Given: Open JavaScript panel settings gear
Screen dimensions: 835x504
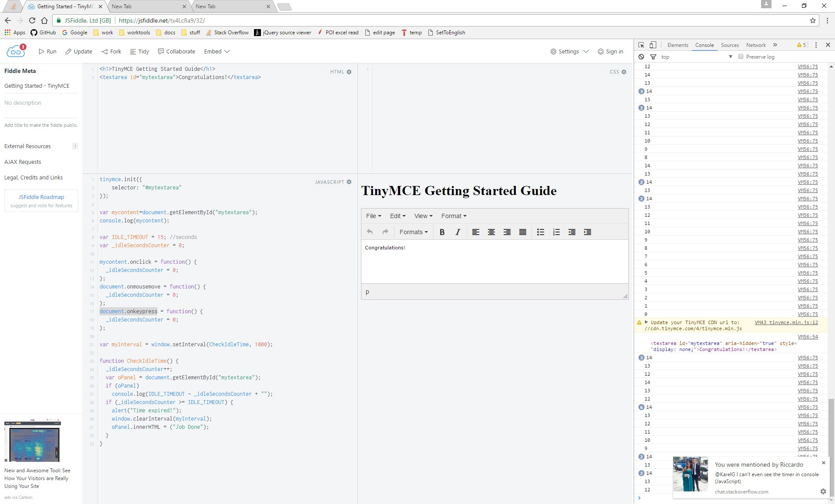Looking at the screenshot, I should (x=349, y=182).
